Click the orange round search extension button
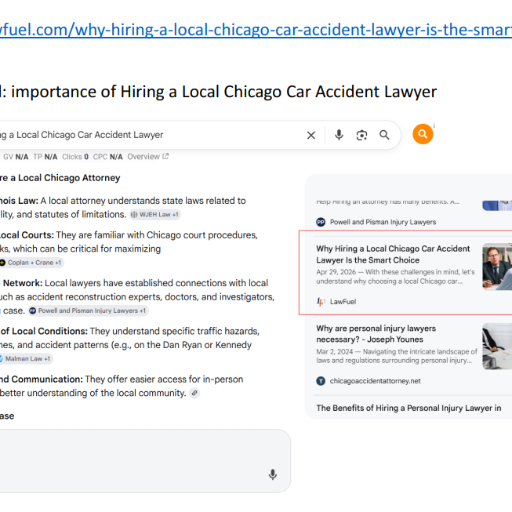 point(423,134)
